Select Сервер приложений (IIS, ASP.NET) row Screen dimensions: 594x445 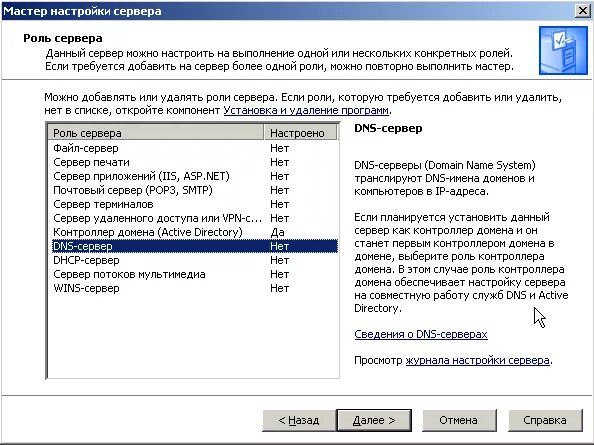coord(194,176)
